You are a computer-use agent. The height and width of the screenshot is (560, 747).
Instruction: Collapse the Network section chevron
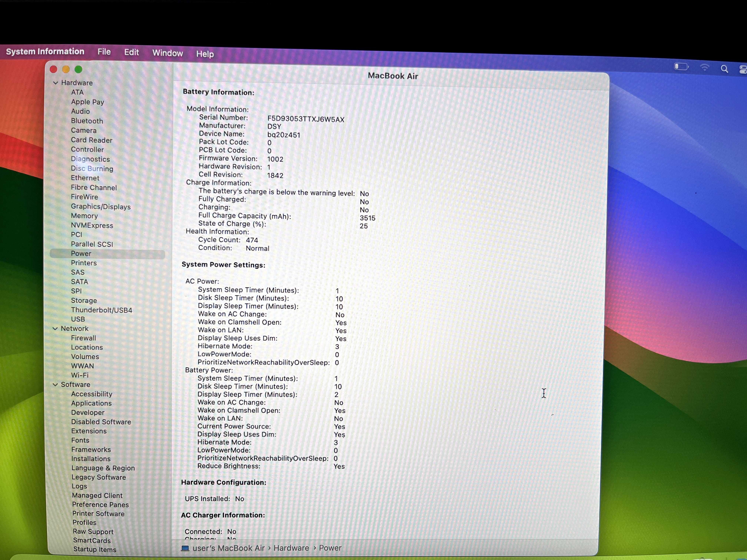[55, 329]
